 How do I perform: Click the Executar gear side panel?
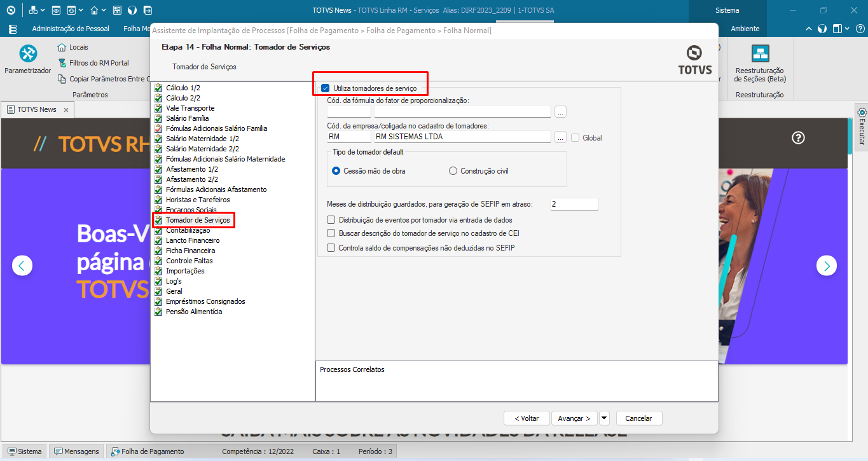click(862, 126)
